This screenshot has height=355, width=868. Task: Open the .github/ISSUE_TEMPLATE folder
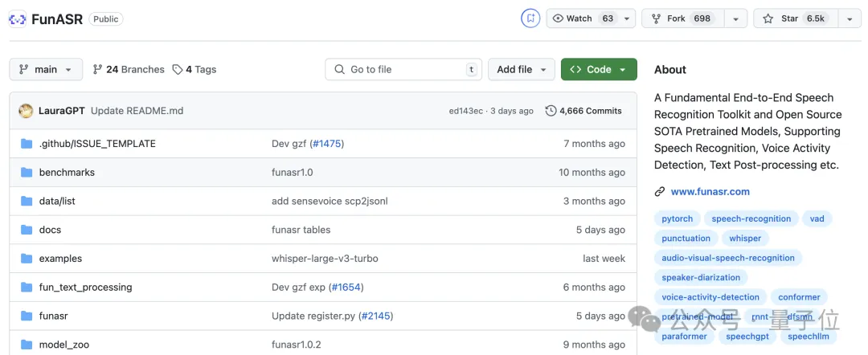pyautogui.click(x=97, y=144)
